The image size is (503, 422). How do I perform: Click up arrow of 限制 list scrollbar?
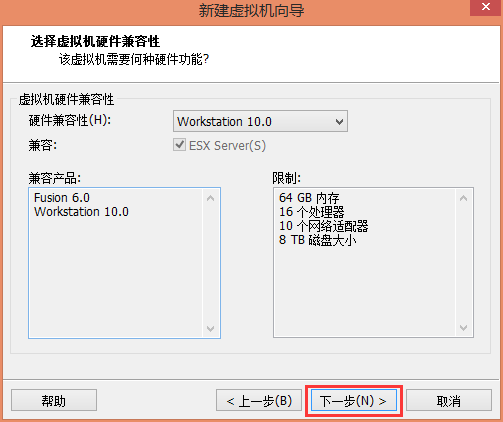(463, 198)
